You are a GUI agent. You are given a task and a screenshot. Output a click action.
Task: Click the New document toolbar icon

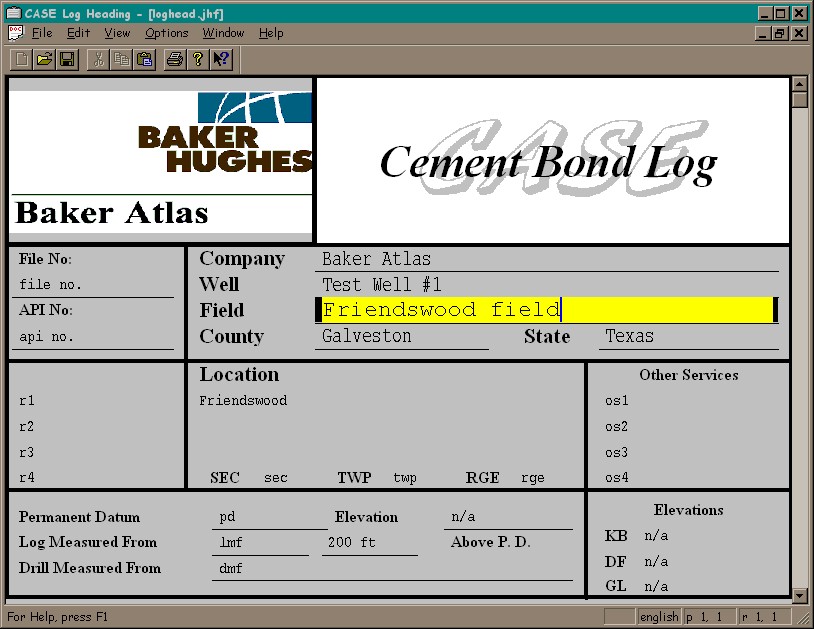[x=21, y=59]
